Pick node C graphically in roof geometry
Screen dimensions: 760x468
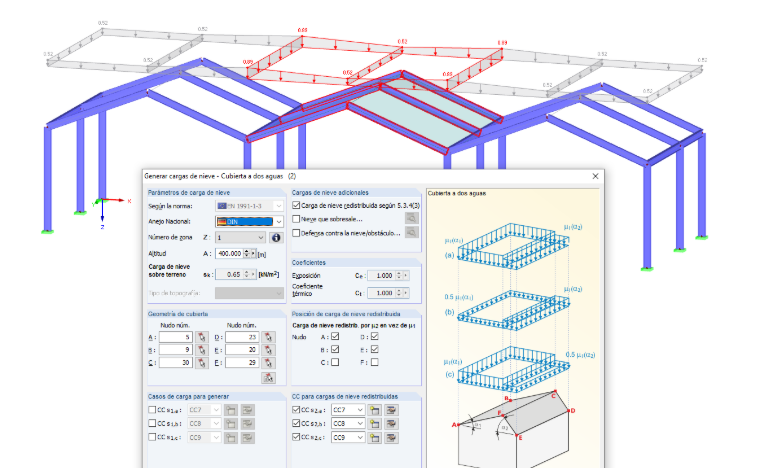point(201,363)
